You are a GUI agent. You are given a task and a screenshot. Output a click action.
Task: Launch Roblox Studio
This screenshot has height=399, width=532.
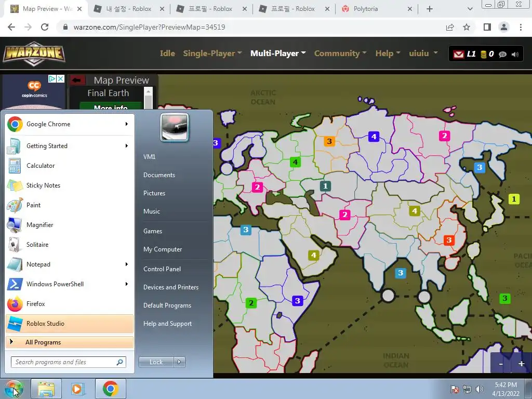pyautogui.click(x=70, y=323)
